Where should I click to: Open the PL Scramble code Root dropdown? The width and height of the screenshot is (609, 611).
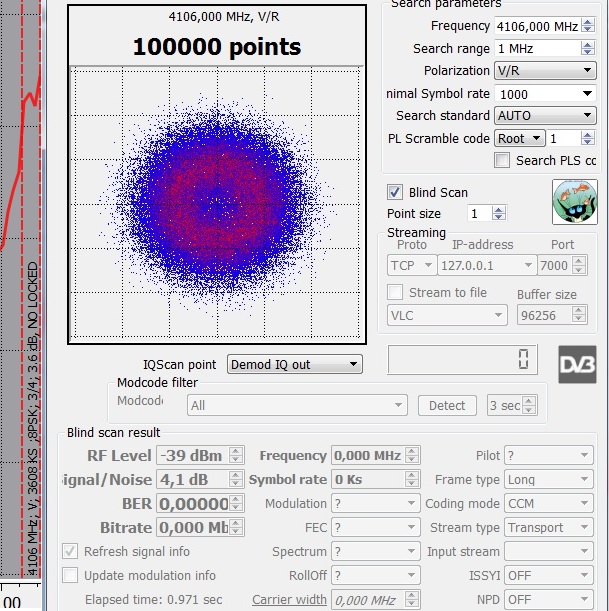tap(519, 138)
